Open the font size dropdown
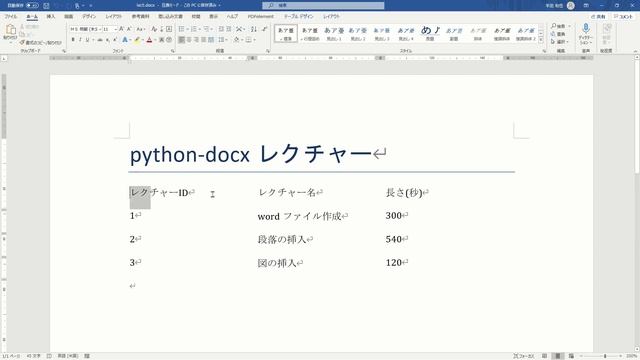The width and height of the screenshot is (640, 360). click(x=116, y=29)
